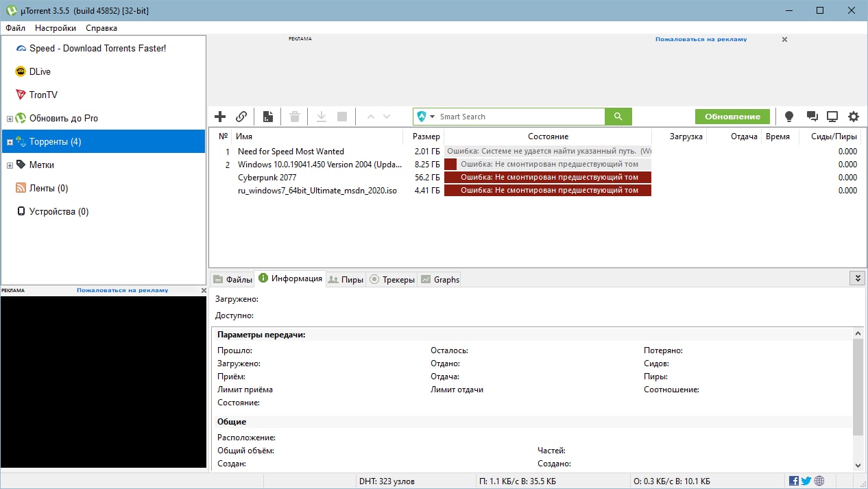This screenshot has height=489, width=868.
Task: Close the sidebar advertisement panel
Action: [x=203, y=291]
